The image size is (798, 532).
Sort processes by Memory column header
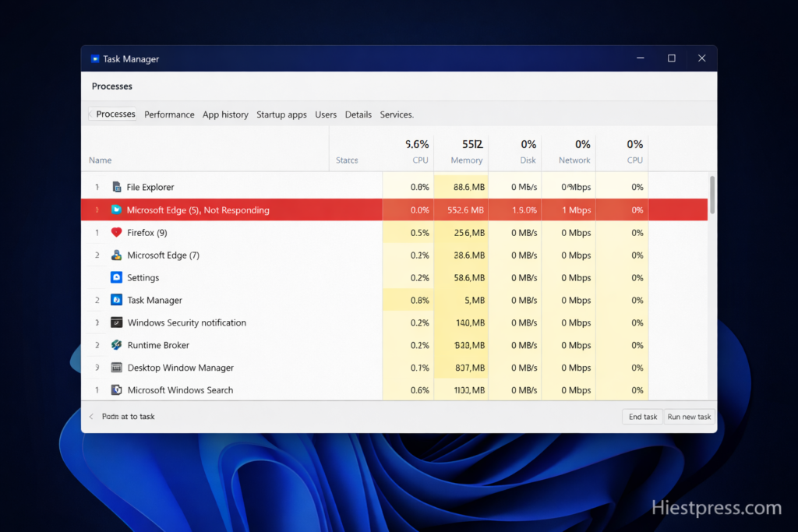[467, 160]
